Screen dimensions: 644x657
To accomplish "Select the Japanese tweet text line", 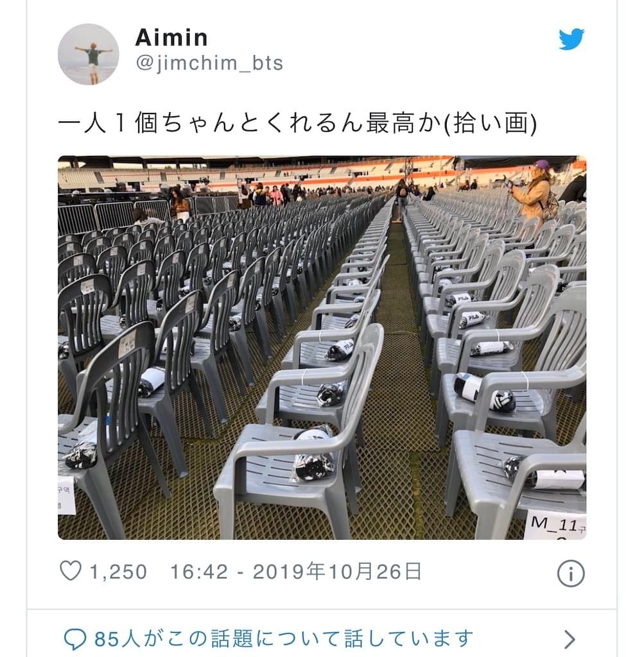I will pyautogui.click(x=297, y=123).
